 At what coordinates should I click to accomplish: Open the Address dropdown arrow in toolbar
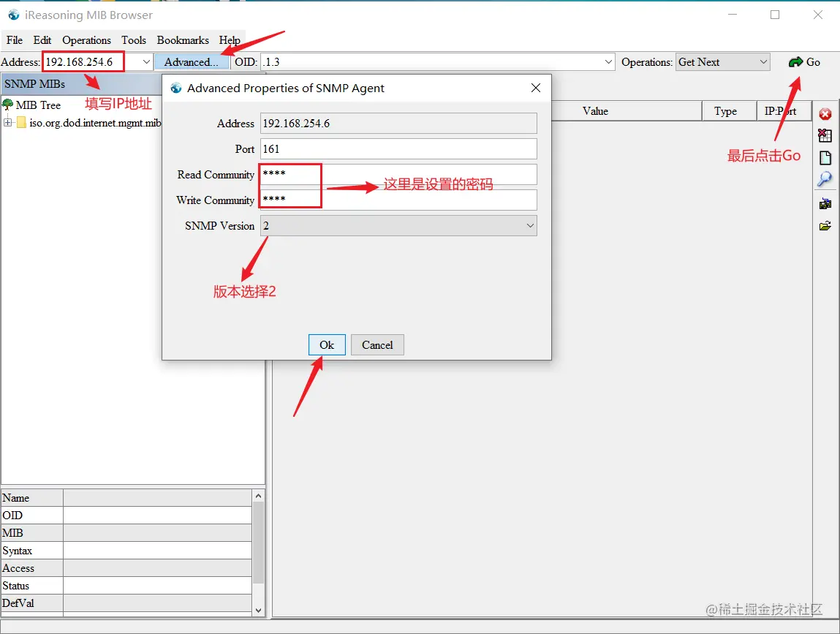(146, 62)
